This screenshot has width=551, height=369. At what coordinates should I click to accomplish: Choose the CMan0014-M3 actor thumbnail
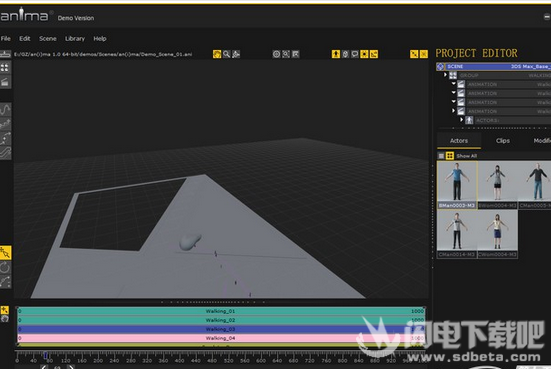click(x=457, y=234)
